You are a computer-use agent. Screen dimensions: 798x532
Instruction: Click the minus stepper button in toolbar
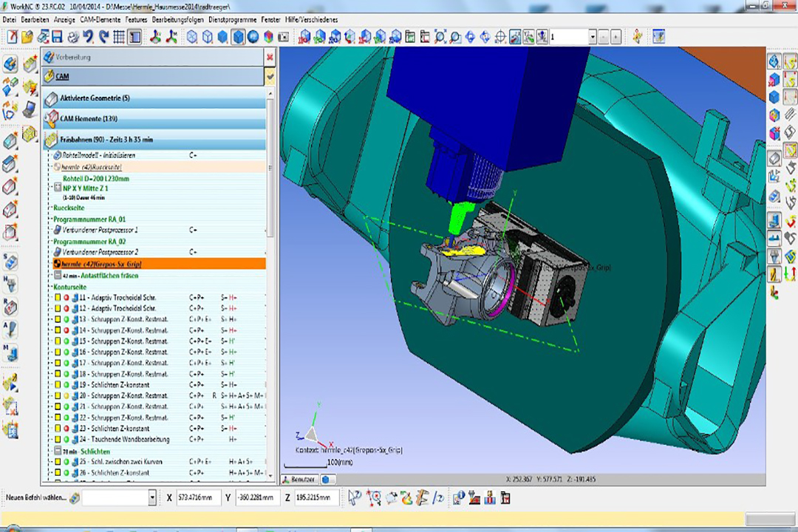(x=604, y=37)
